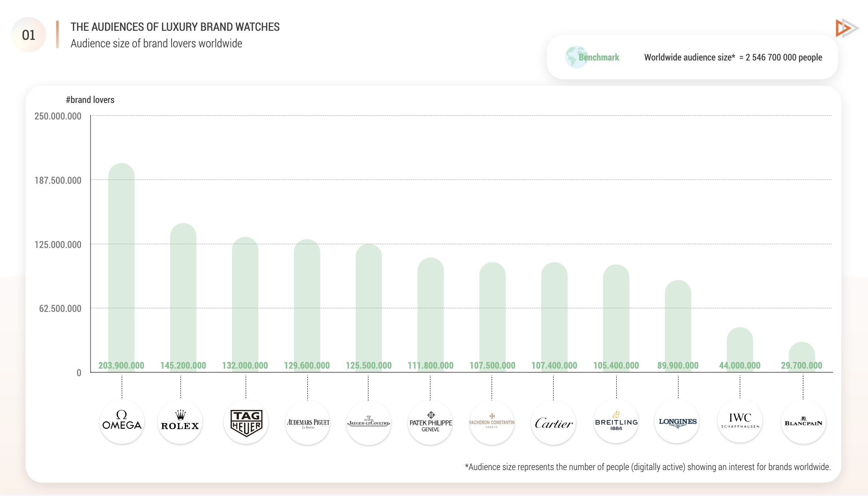Viewport: 868px width, 496px height.
Task: Click the audience size footnote text
Action: (648, 467)
